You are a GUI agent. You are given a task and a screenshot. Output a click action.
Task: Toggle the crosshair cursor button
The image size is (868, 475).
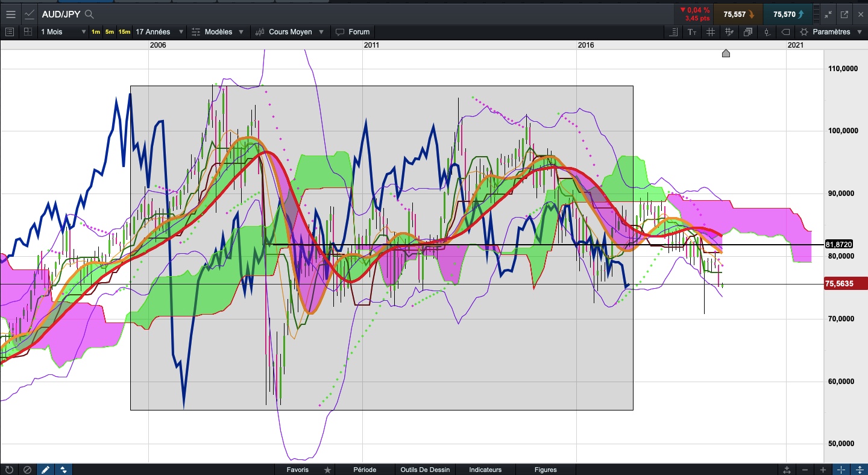pyautogui.click(x=841, y=470)
